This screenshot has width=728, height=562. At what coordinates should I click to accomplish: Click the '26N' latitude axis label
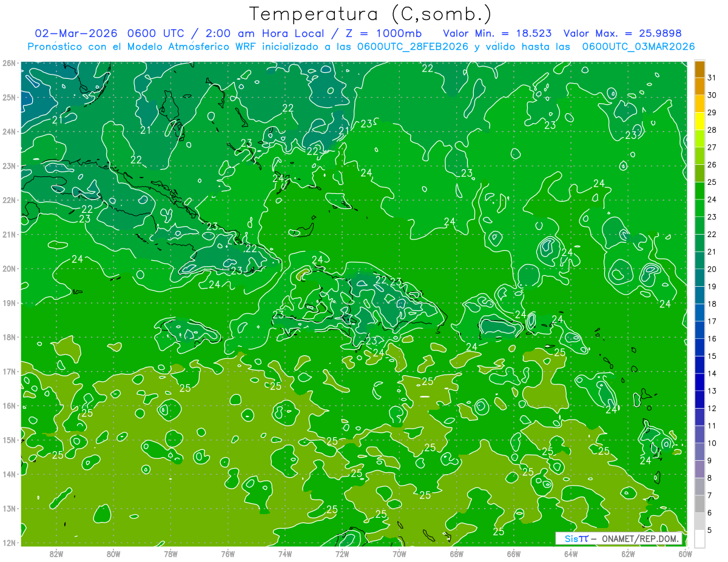(x=8, y=63)
